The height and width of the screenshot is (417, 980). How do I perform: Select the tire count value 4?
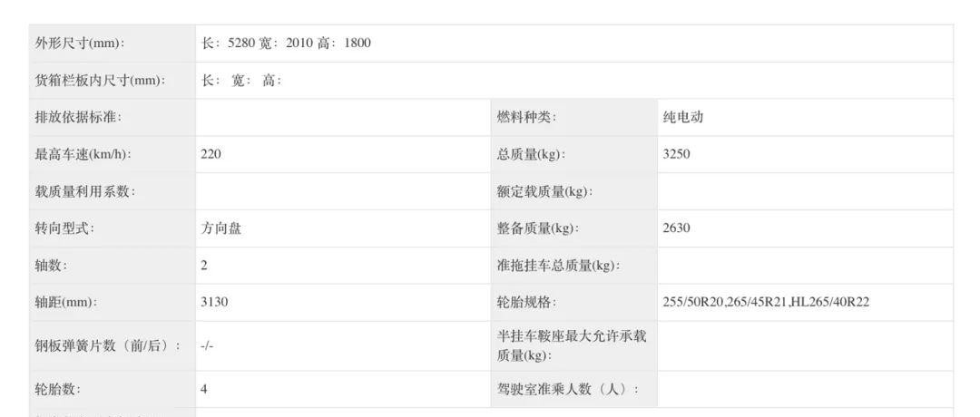tap(204, 390)
